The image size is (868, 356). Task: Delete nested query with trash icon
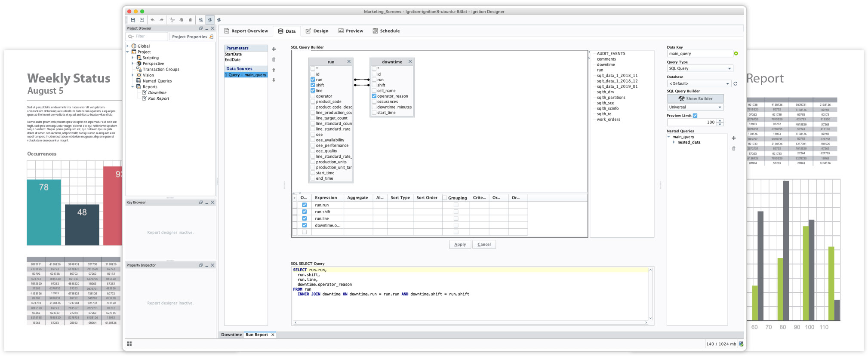[x=734, y=148]
